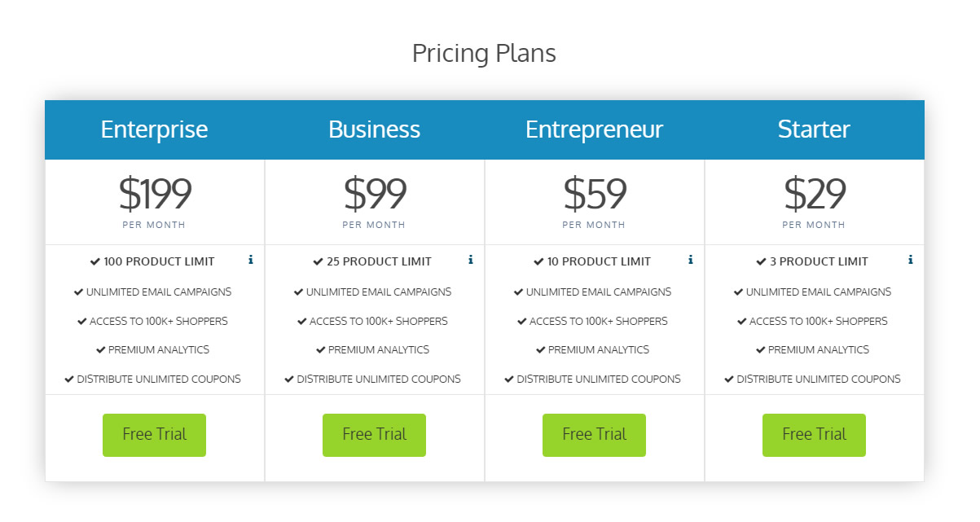Click info icon beside 100 Product Limit
Image resolution: width=980 pixels, height=522 pixels.
(251, 260)
